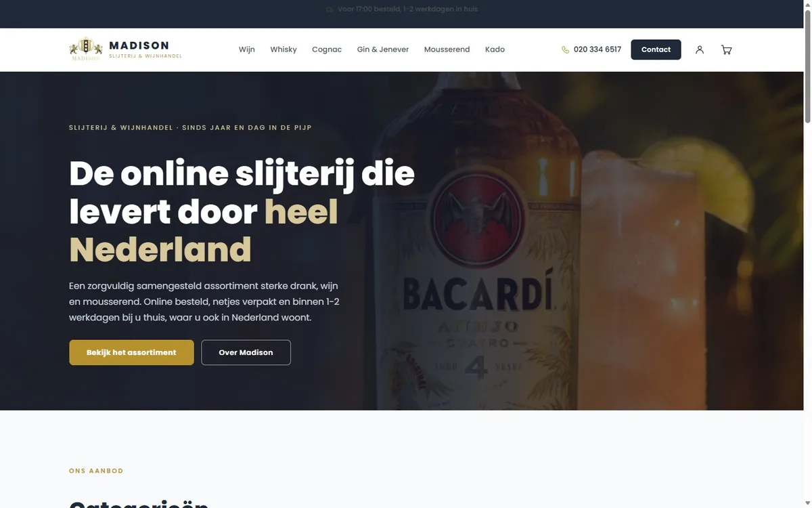Open the user account icon
Image resolution: width=812 pixels, height=508 pixels.
coord(700,49)
